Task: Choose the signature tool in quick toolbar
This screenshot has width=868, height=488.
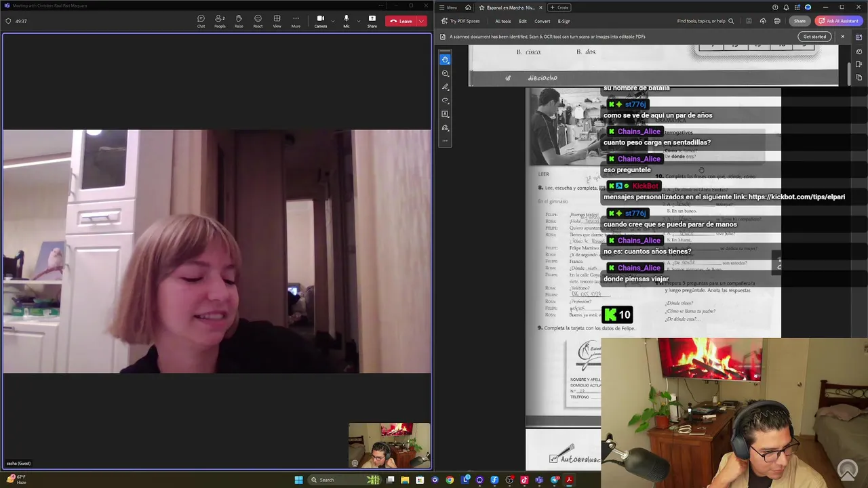Action: click(445, 127)
